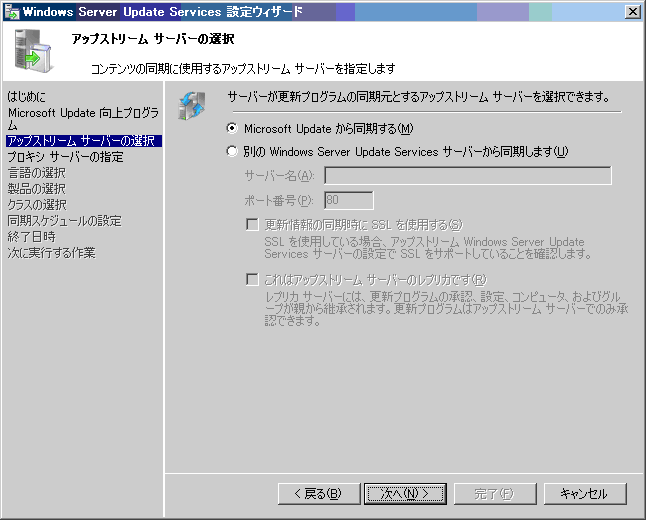Click 'サーバーが更新プログラムの同期元' intro text

click(x=419, y=97)
